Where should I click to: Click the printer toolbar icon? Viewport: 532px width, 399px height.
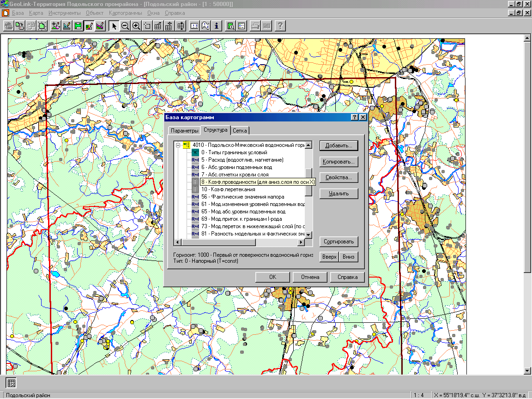point(255,26)
